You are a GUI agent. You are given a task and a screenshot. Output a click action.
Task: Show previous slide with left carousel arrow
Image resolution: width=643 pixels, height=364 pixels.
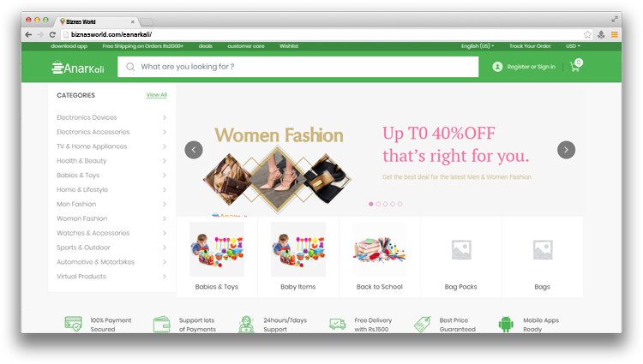pos(194,150)
